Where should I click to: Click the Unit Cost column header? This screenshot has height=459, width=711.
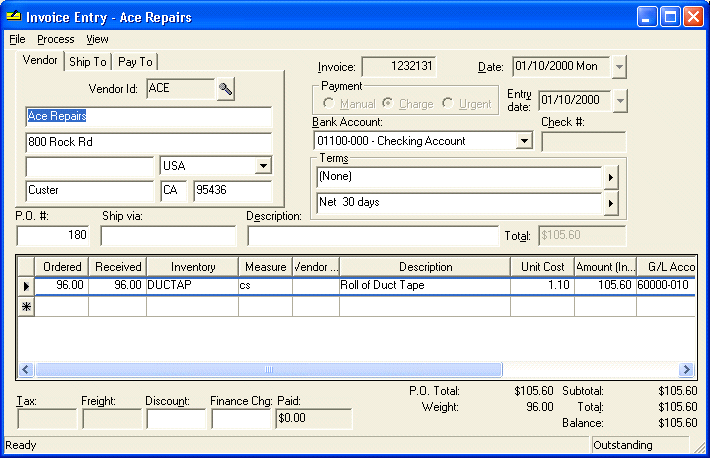pyautogui.click(x=542, y=267)
